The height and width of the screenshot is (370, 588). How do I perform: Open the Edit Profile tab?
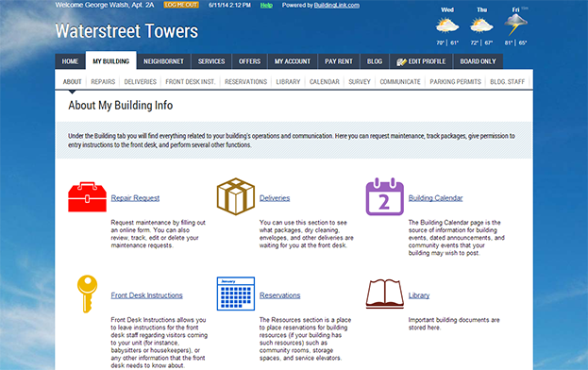pos(421,61)
